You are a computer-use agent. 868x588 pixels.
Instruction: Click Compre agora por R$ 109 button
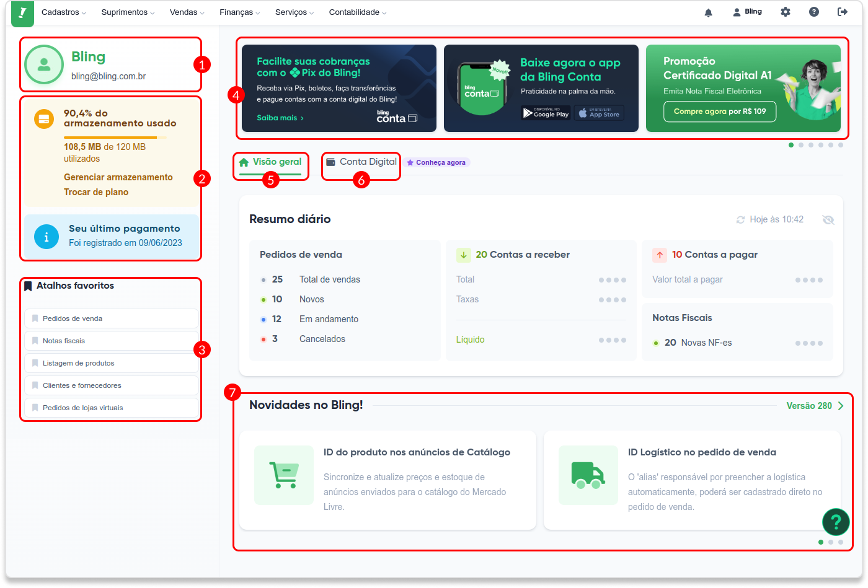(x=720, y=112)
